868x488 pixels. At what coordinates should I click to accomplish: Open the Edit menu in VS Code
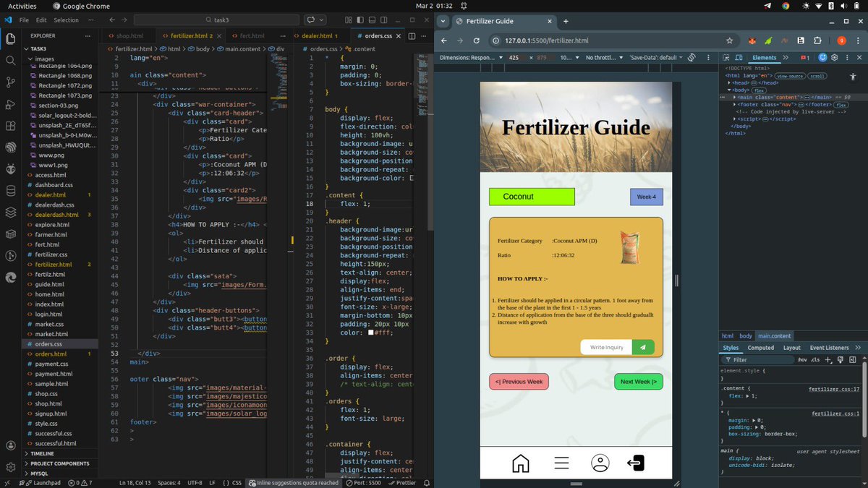click(41, 20)
